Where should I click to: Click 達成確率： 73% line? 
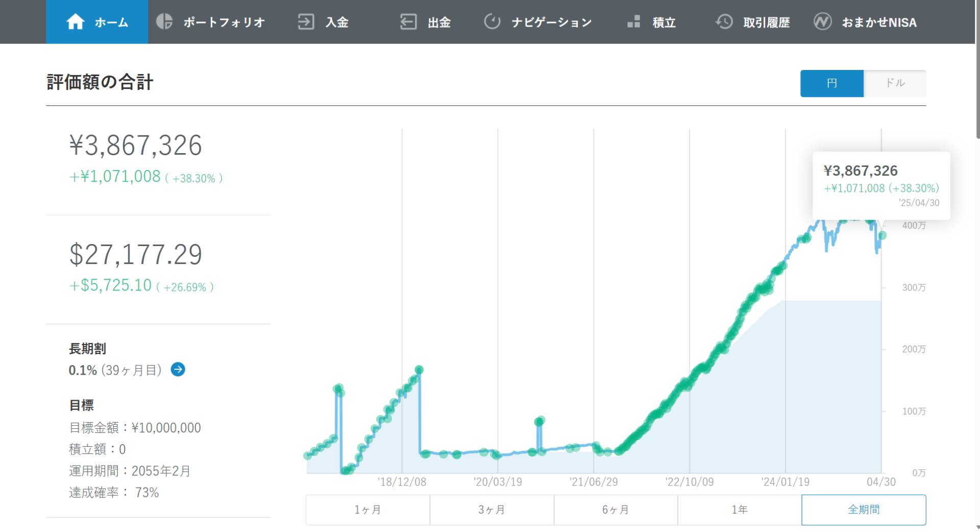pos(114,493)
